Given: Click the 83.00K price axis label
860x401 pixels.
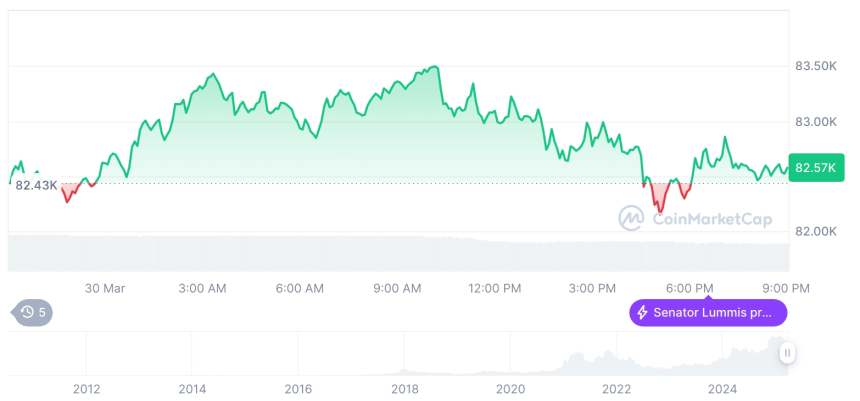Looking at the screenshot, I should [815, 122].
